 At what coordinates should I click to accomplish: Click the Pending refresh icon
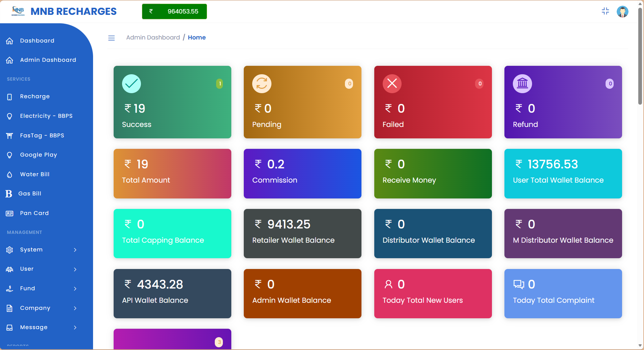(x=262, y=83)
